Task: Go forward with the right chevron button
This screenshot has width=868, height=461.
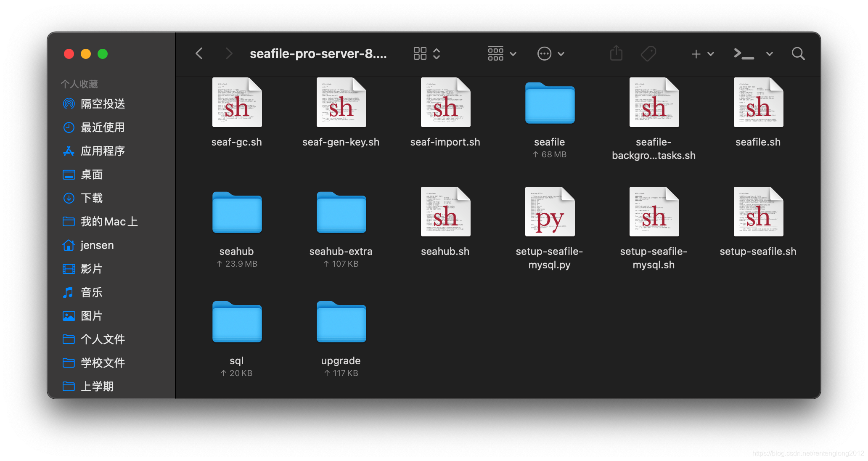Action: [x=229, y=53]
